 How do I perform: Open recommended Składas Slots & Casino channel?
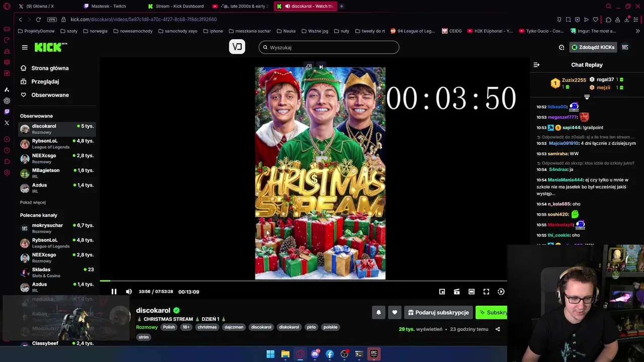coord(57,273)
